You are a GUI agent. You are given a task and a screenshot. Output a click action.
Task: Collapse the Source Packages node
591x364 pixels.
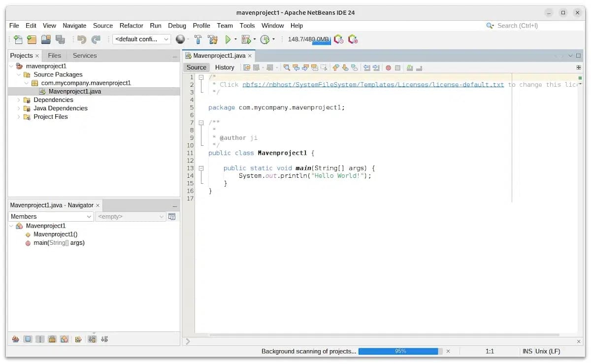tap(19, 74)
